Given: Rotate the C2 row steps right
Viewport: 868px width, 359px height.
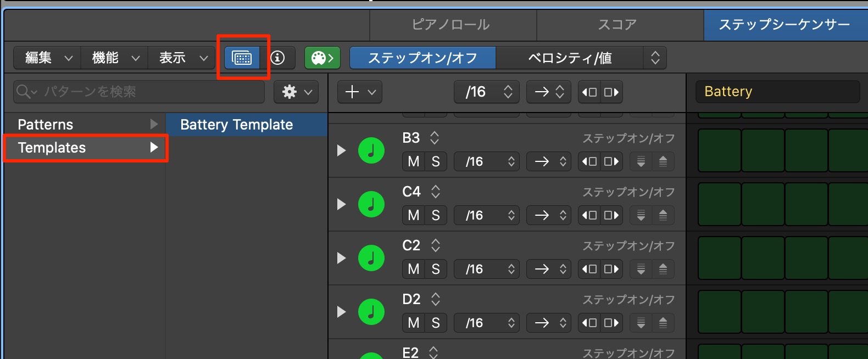Looking at the screenshot, I should coord(611,269).
